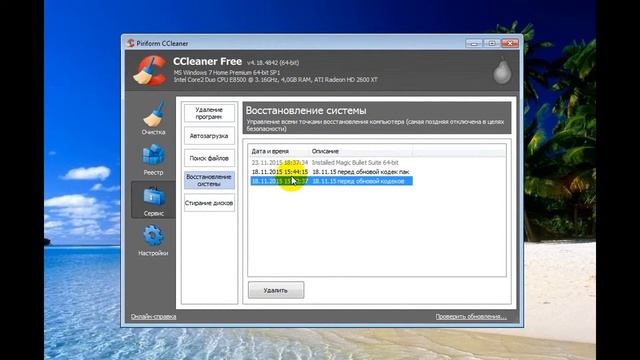The height and width of the screenshot is (360, 640).
Task: Open the Удаление программ tab
Action: tap(209, 113)
